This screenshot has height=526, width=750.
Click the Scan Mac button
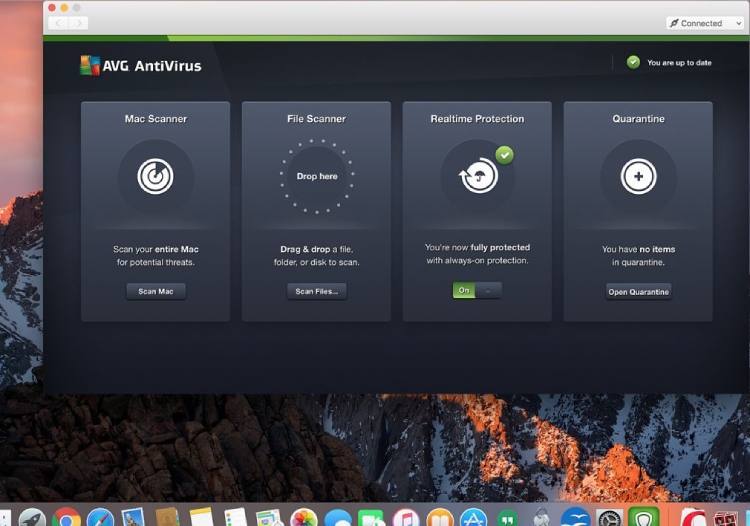tap(156, 291)
